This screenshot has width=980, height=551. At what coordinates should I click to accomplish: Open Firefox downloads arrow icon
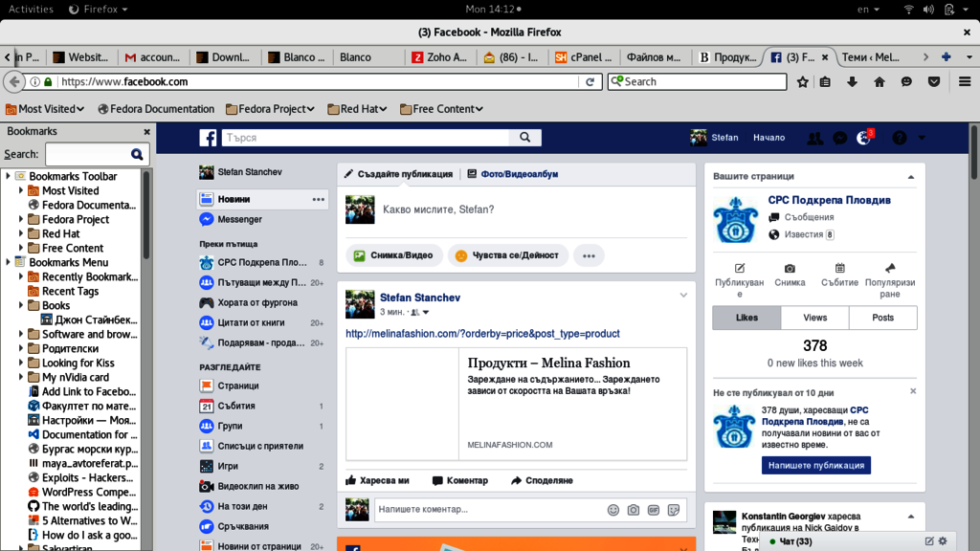tap(852, 82)
